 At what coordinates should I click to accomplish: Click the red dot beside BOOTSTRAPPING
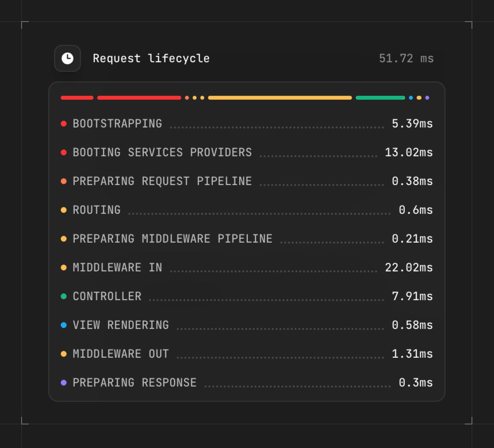[64, 124]
